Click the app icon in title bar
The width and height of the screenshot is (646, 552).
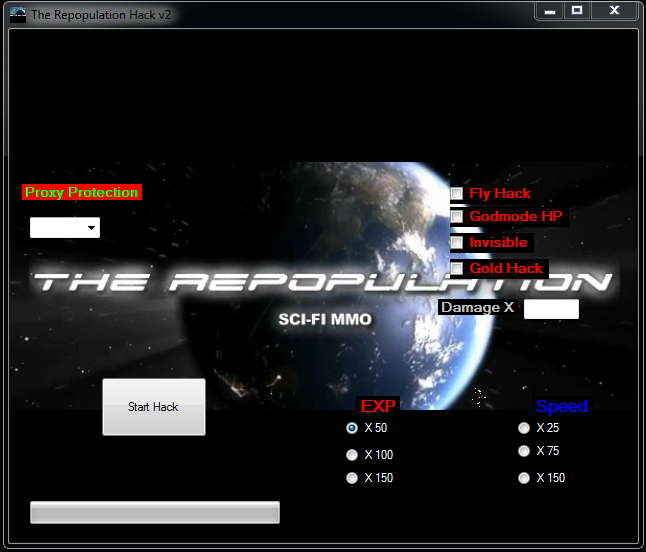(x=18, y=15)
